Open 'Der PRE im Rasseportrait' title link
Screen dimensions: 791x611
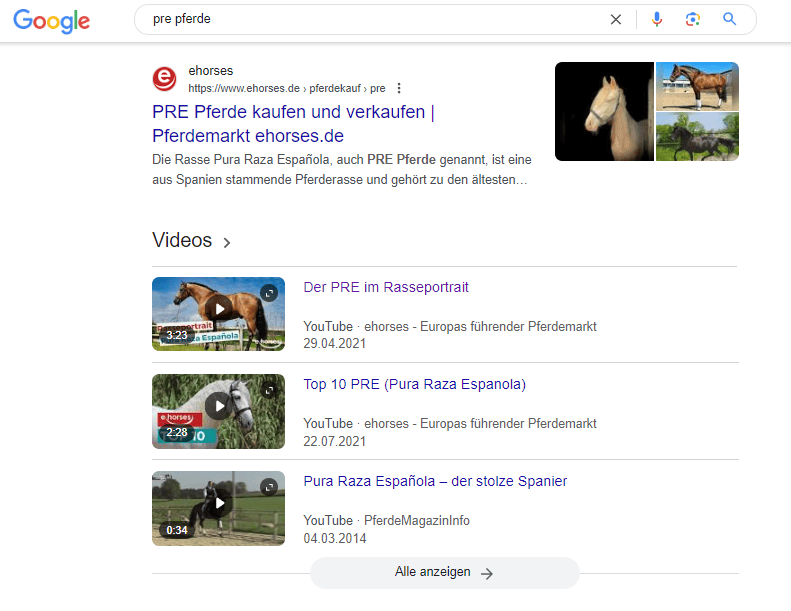tap(386, 287)
